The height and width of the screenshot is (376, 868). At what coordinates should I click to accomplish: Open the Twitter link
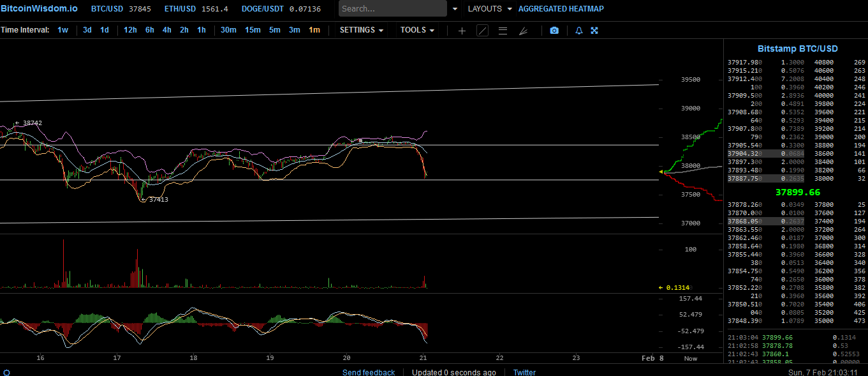(x=524, y=372)
